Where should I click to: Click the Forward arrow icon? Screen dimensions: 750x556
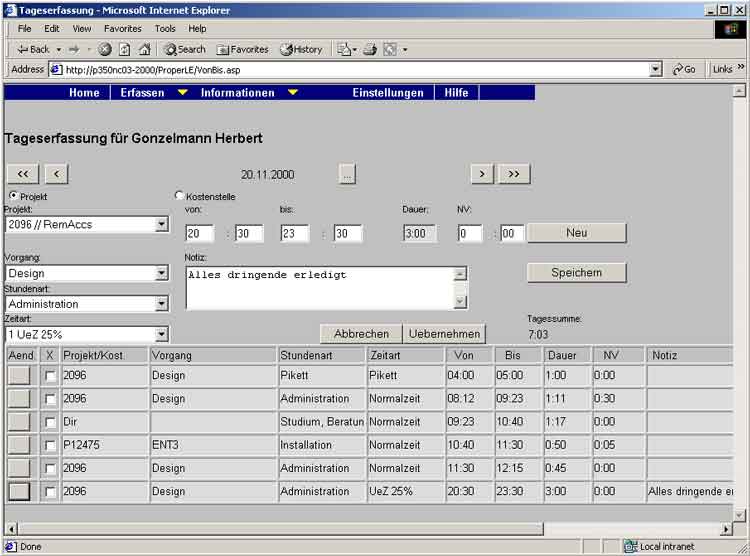pos(74,49)
